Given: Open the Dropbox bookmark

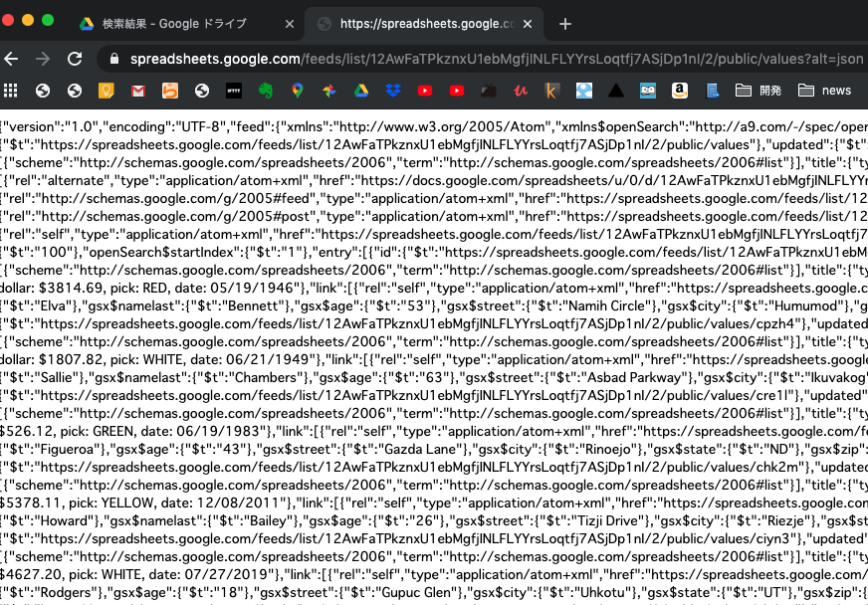Looking at the screenshot, I should click(x=393, y=91).
